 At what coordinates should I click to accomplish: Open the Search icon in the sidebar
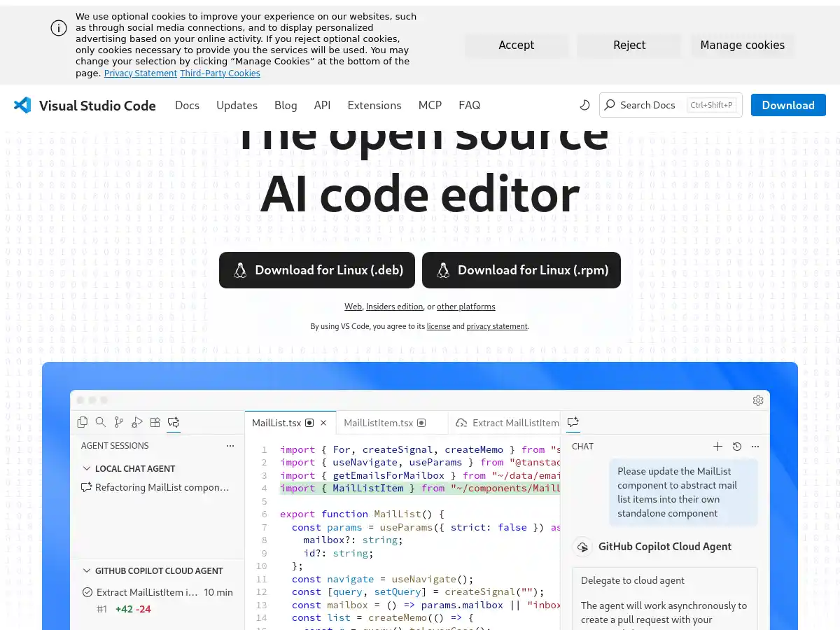(101, 422)
